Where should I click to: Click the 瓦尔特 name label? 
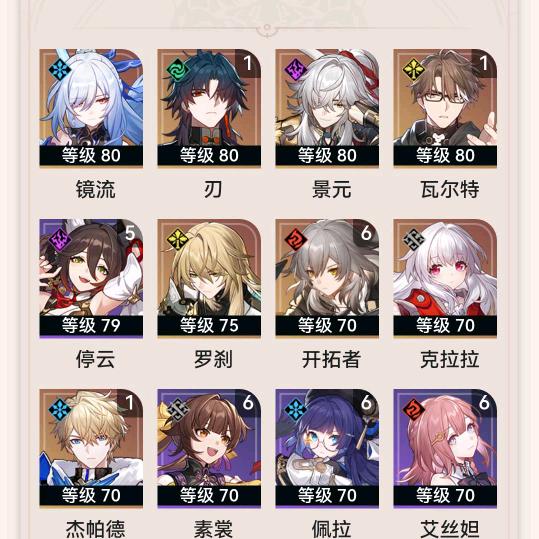click(x=450, y=189)
